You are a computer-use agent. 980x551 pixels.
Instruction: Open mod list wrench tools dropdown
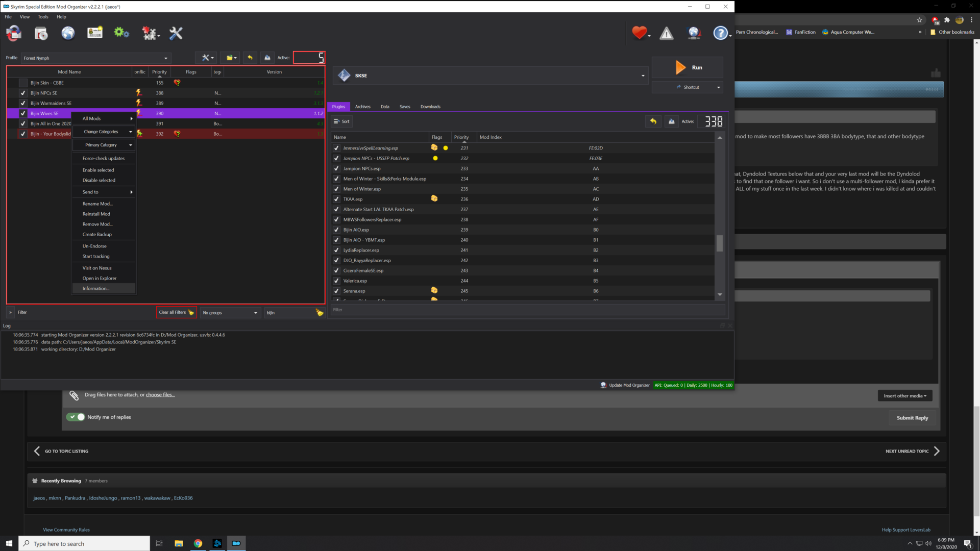[207, 58]
